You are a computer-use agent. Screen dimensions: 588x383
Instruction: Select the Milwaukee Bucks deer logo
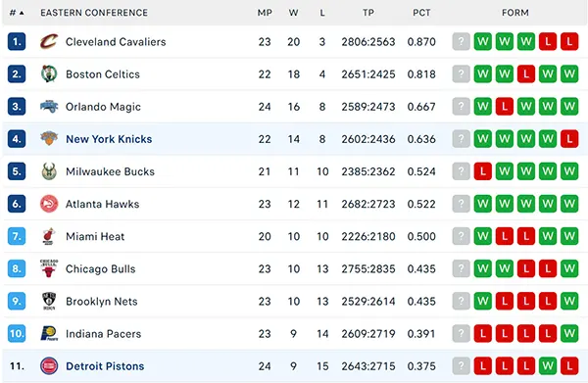49,171
